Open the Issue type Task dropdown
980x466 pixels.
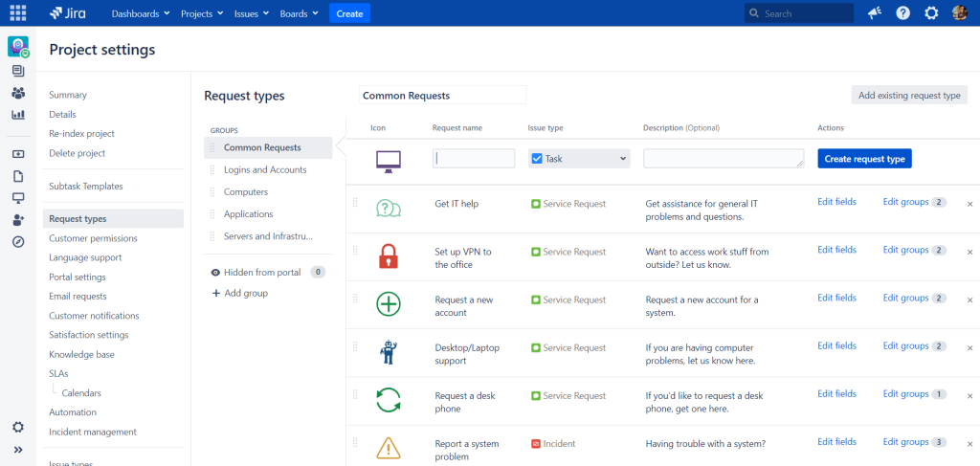578,159
